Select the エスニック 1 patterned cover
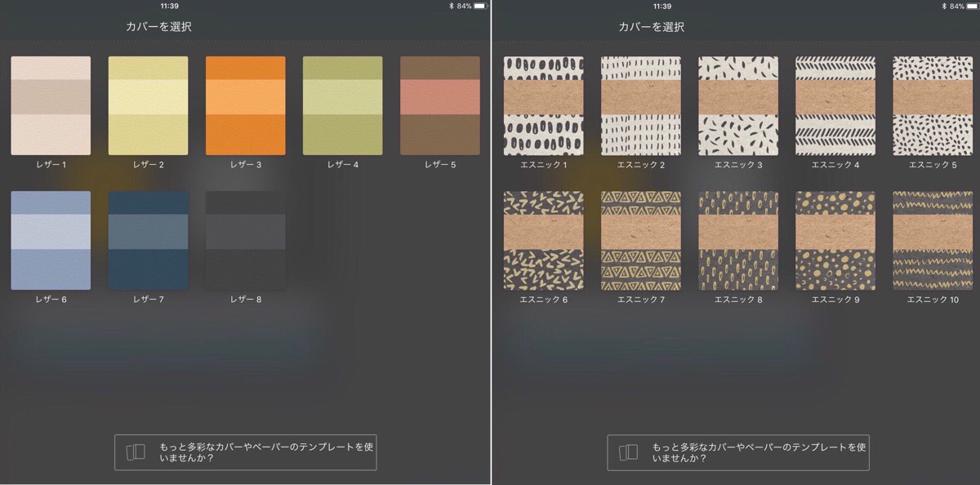 click(543, 105)
